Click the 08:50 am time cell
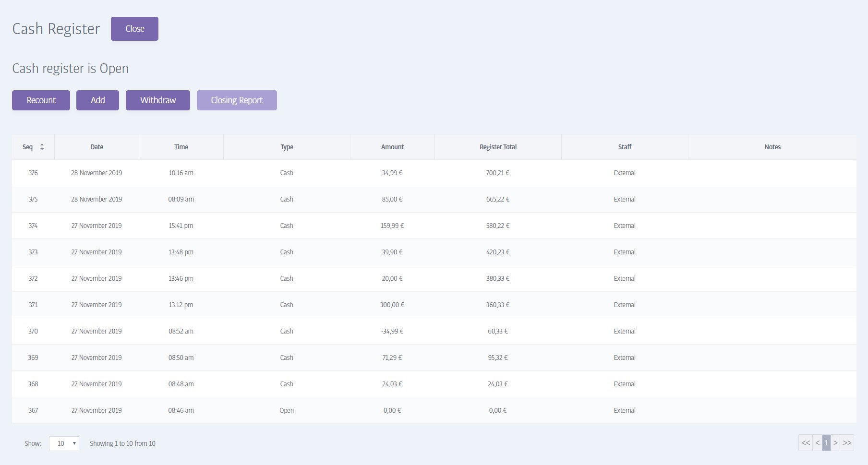This screenshot has height=465, width=868. [181, 358]
